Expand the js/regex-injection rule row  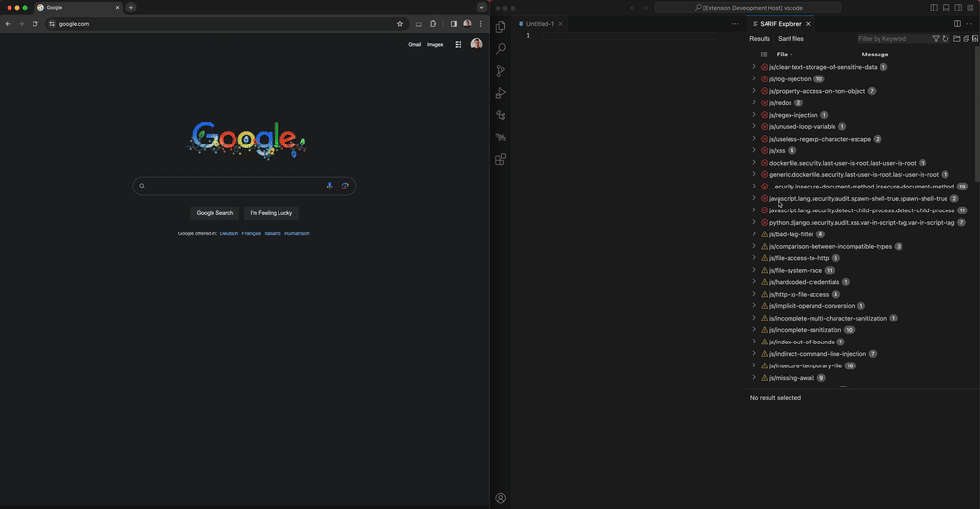(x=754, y=114)
